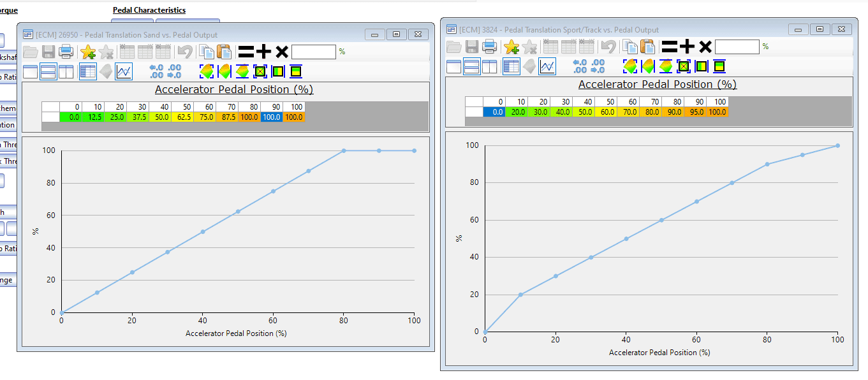868x380 pixels.
Task: Click the multiply operator in Sand window
Action: (281, 52)
